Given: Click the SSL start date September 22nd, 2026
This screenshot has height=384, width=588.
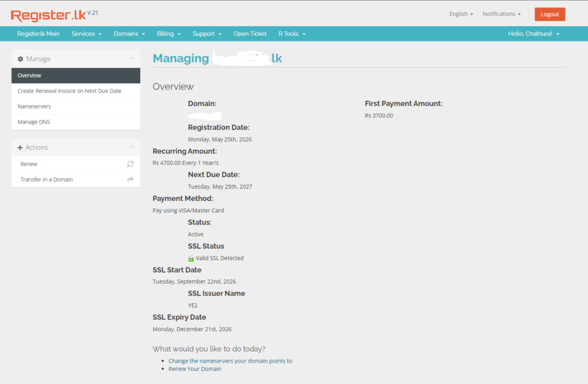Looking at the screenshot, I should [x=194, y=281].
